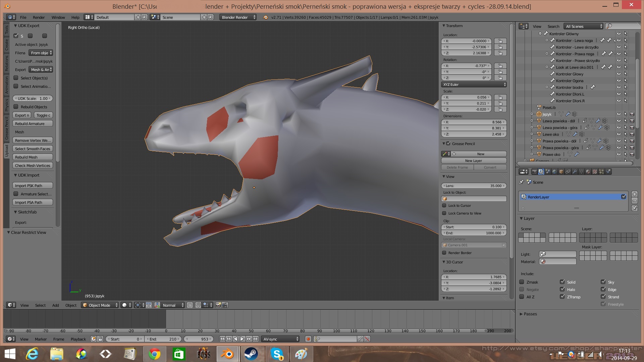Open the Particles properties tab icon
Viewport: 644px width, 362px height.
click(x=601, y=172)
